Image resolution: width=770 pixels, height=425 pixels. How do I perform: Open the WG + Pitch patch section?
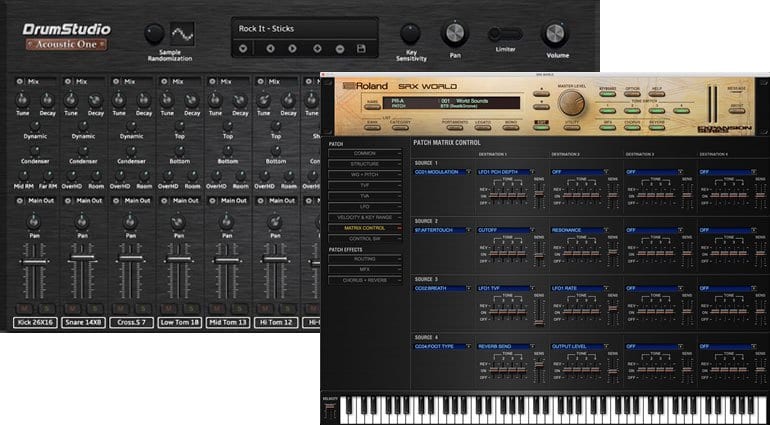[x=365, y=174]
